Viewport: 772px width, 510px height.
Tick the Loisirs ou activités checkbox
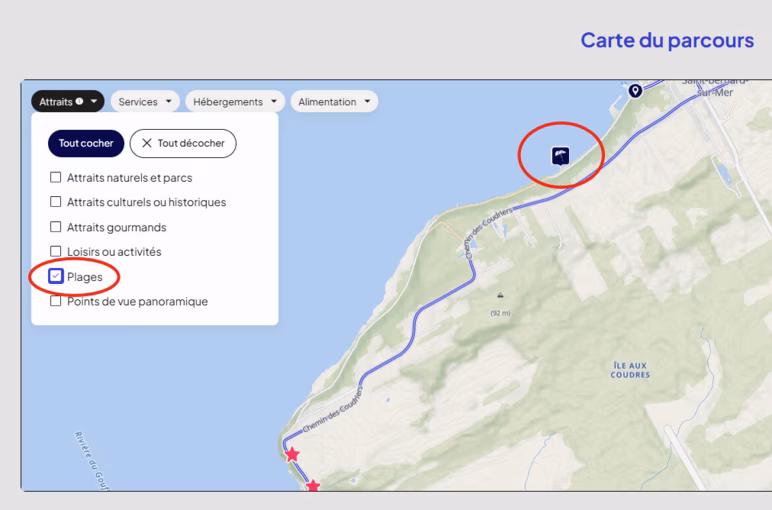(x=56, y=252)
